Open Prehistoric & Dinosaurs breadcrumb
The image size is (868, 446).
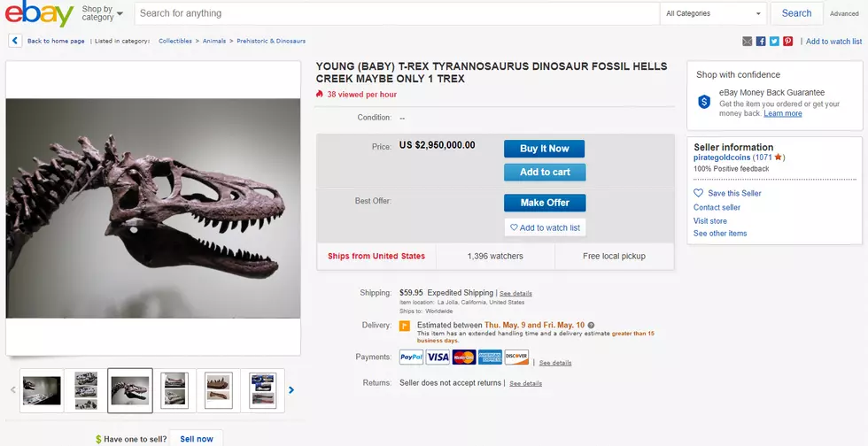pyautogui.click(x=271, y=41)
